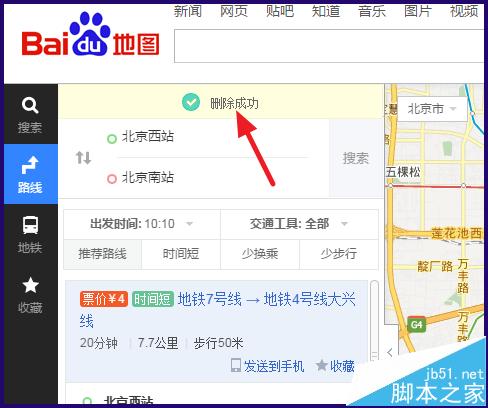Open the 网页 top navigation link

point(234,11)
